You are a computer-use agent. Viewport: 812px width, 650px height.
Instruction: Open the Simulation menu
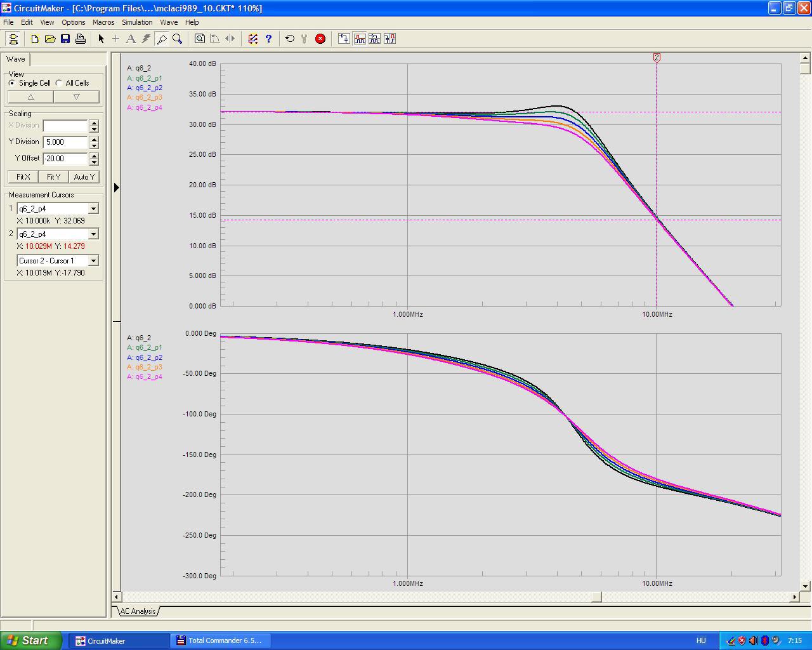pos(137,22)
